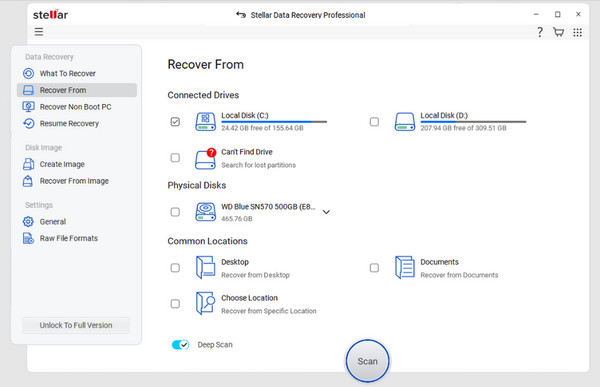Open the apps grid icon
Image resolution: width=600 pixels, height=387 pixels.
577,33
